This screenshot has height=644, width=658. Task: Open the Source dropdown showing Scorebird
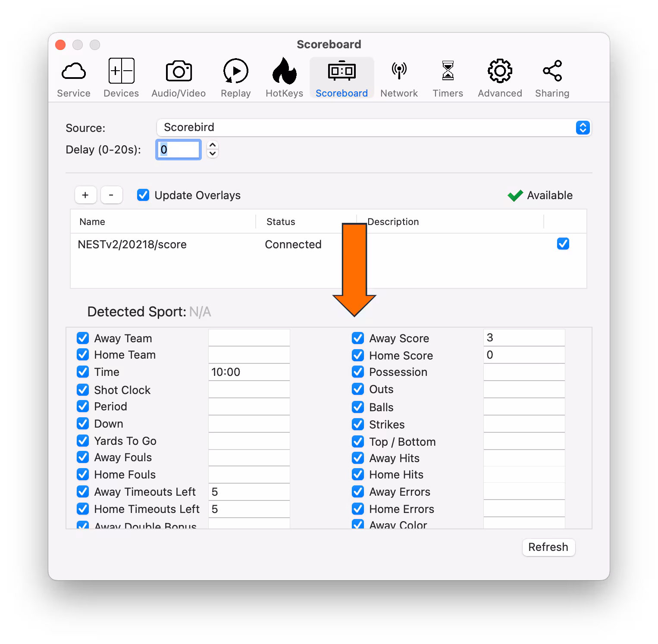tap(374, 128)
